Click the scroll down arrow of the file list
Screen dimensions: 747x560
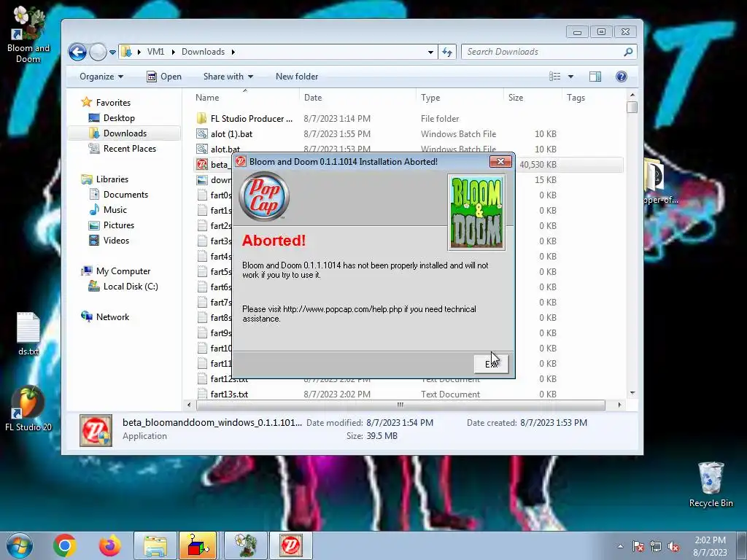(x=632, y=393)
